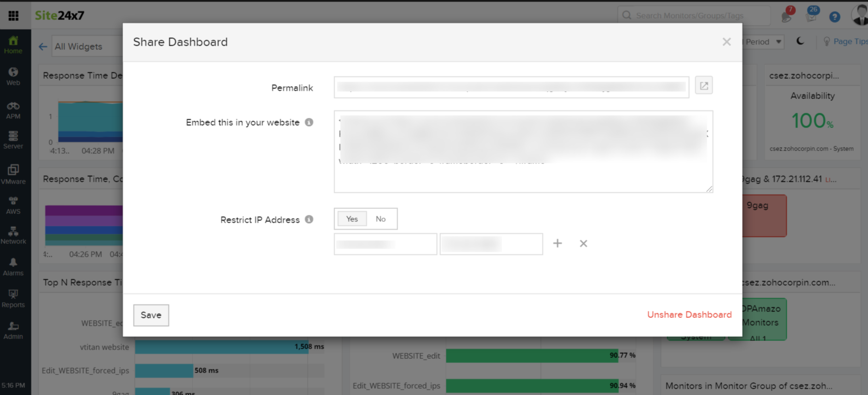868x395 pixels.
Task: Open the Reports sidebar section
Action: [x=13, y=298]
